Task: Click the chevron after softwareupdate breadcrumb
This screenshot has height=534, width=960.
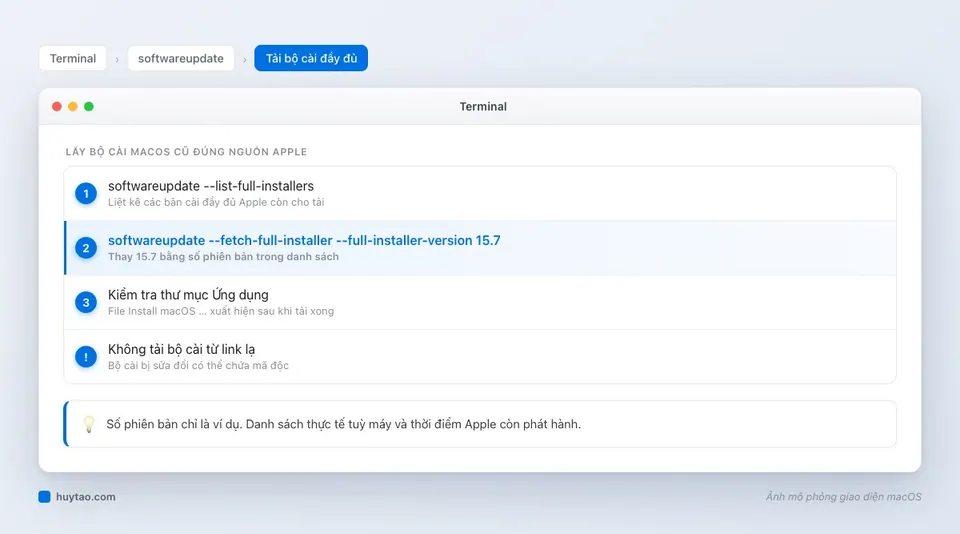Action: click(x=245, y=59)
